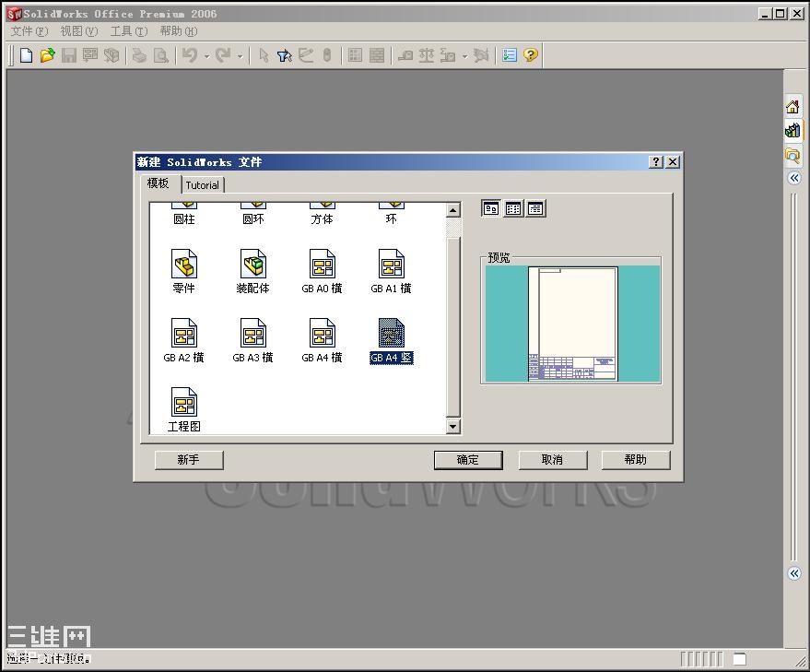Open the 文件 menu
This screenshot has width=810, height=672.
click(29, 31)
